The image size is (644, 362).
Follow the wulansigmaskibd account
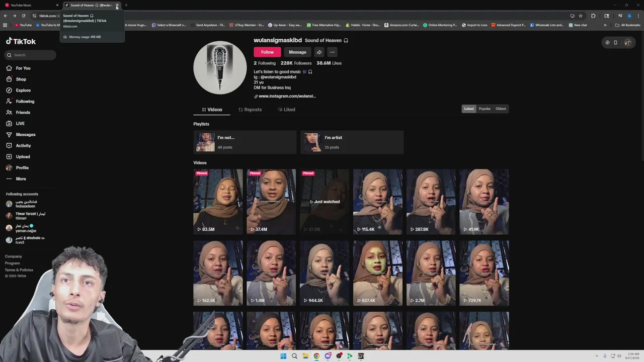(267, 52)
